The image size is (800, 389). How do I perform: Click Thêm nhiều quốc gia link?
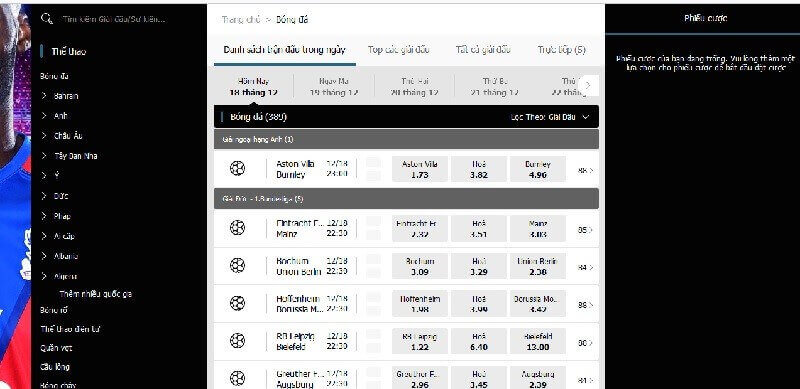[x=96, y=294]
